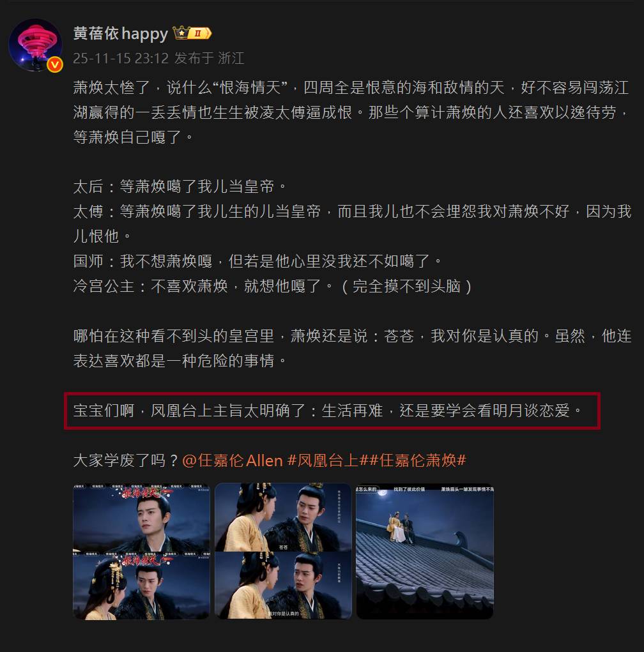644x652 pixels.
Task: Open the @任嘉伦Allen mention
Action: pyautogui.click(x=233, y=460)
